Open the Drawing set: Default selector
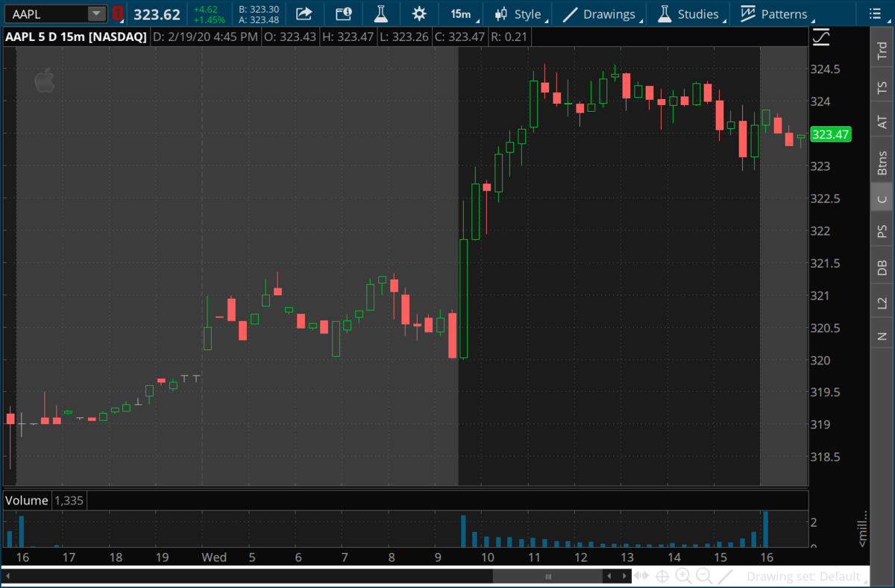895x588 pixels. [x=807, y=576]
